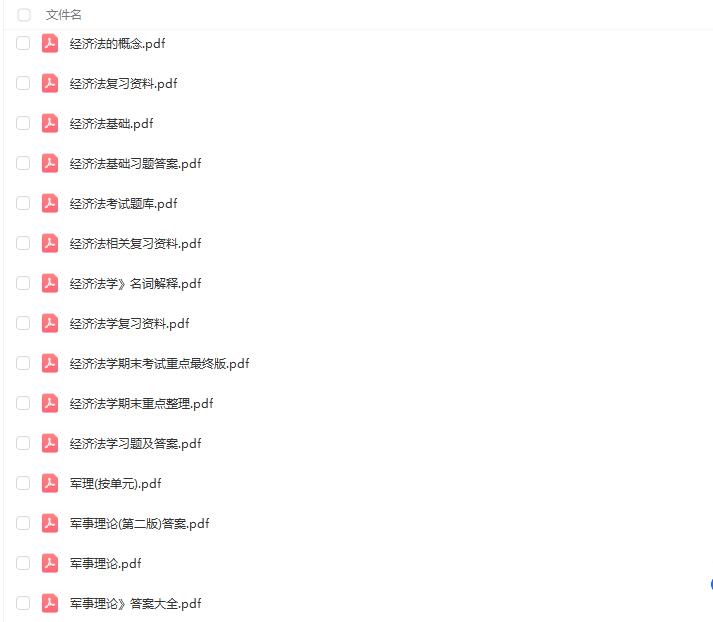Open 经济法学期末考试重点最终版.pdf
Screen dimensions: 713x622
pyautogui.click(x=159, y=364)
